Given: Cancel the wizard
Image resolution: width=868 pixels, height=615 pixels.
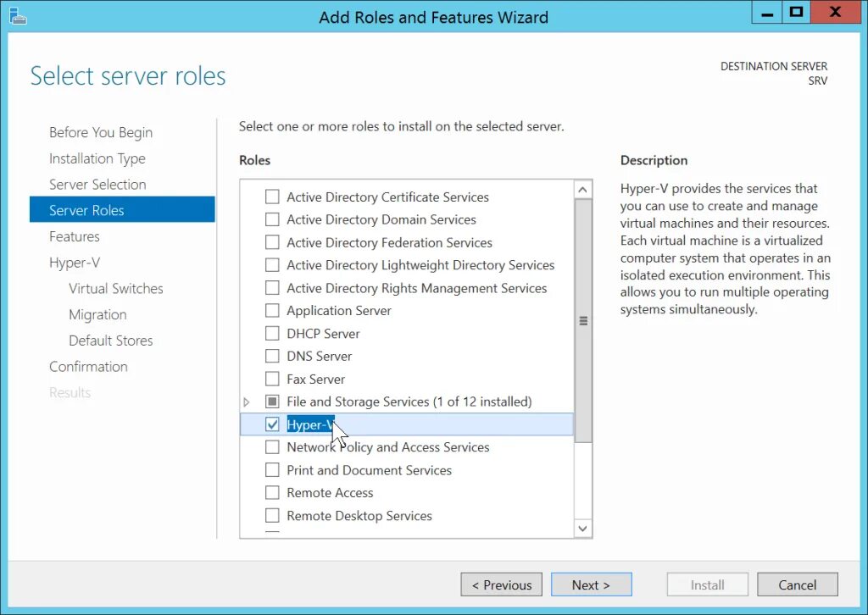Looking at the screenshot, I should (797, 585).
